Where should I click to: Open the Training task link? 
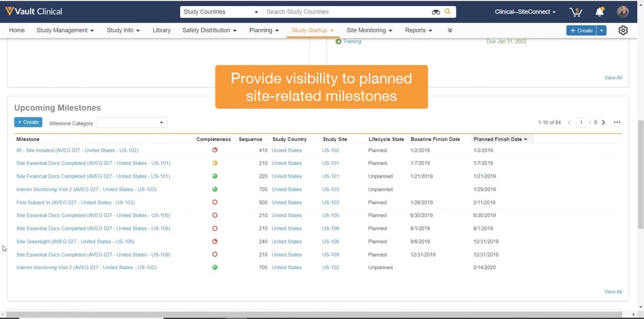(352, 41)
